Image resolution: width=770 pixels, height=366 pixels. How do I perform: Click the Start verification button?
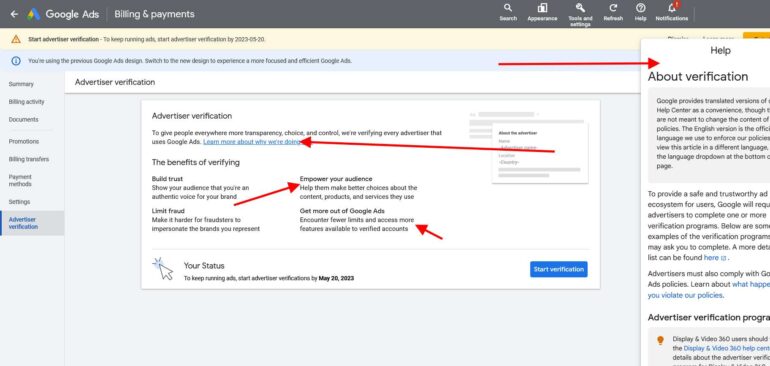[558, 269]
